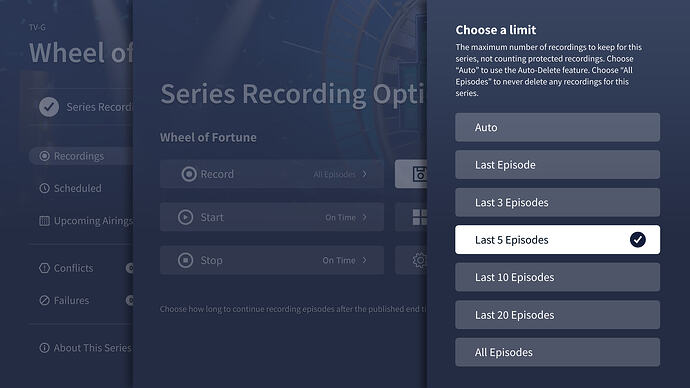The width and height of the screenshot is (690, 388).
Task: Click the Scheduled clock icon
Action: 44,188
